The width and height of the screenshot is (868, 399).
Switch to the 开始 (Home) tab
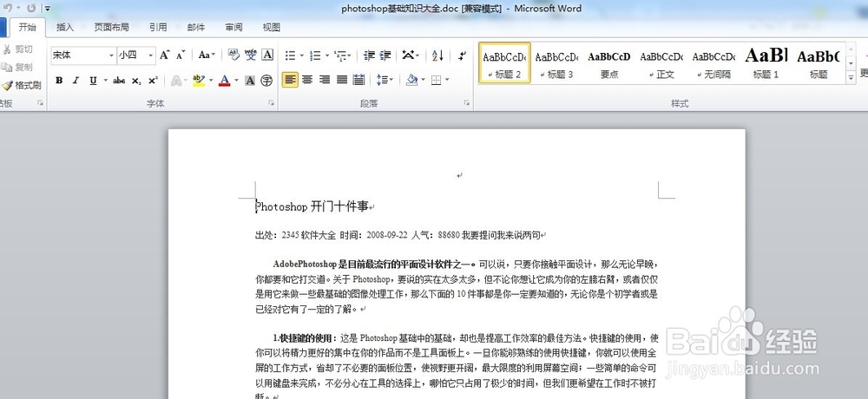pos(27,27)
